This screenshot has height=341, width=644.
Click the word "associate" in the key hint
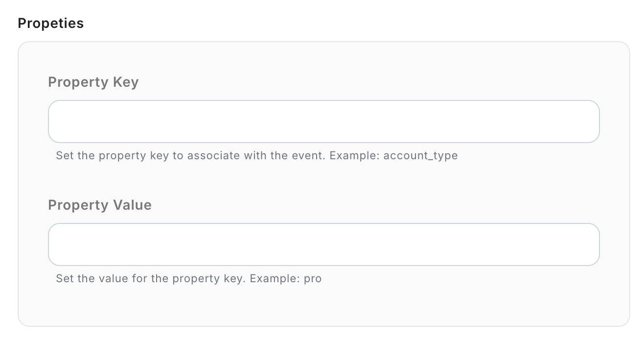point(213,156)
